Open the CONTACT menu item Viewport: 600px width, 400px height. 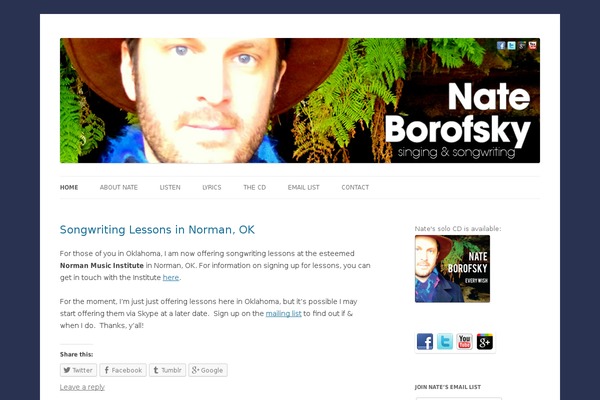(x=355, y=188)
